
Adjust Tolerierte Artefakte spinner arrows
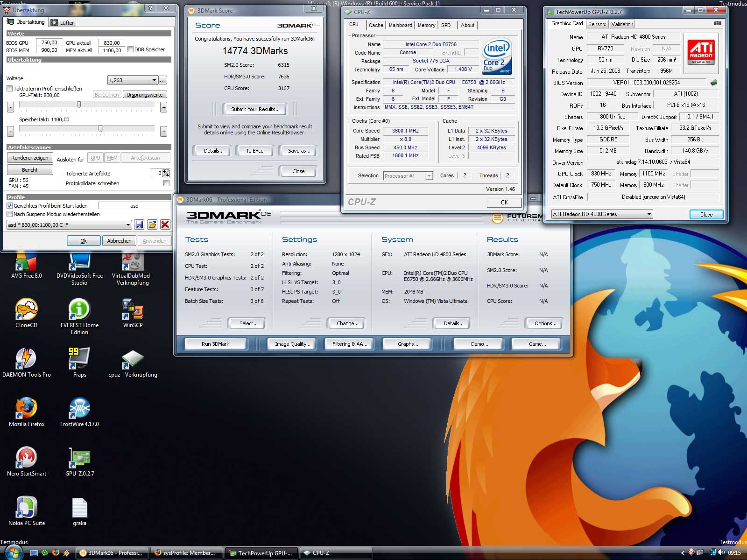(x=166, y=173)
